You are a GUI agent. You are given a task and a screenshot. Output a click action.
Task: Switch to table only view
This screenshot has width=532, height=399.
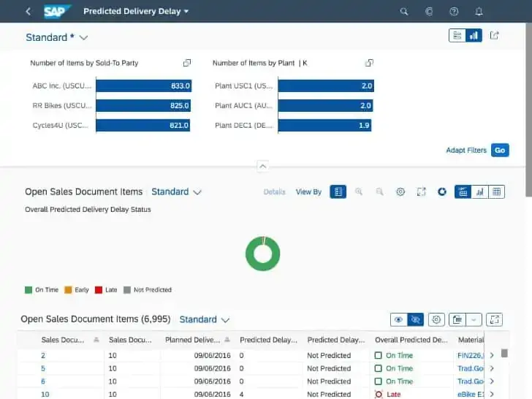(496, 191)
